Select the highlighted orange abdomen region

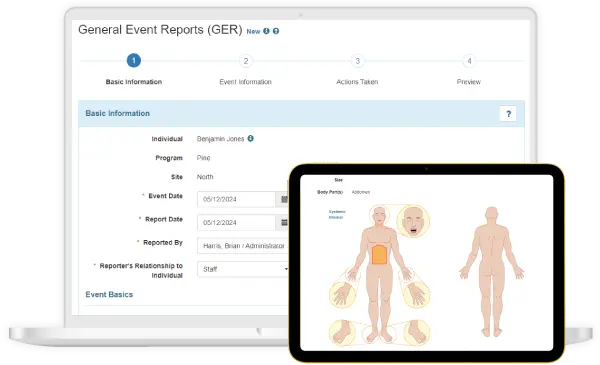[379, 255]
